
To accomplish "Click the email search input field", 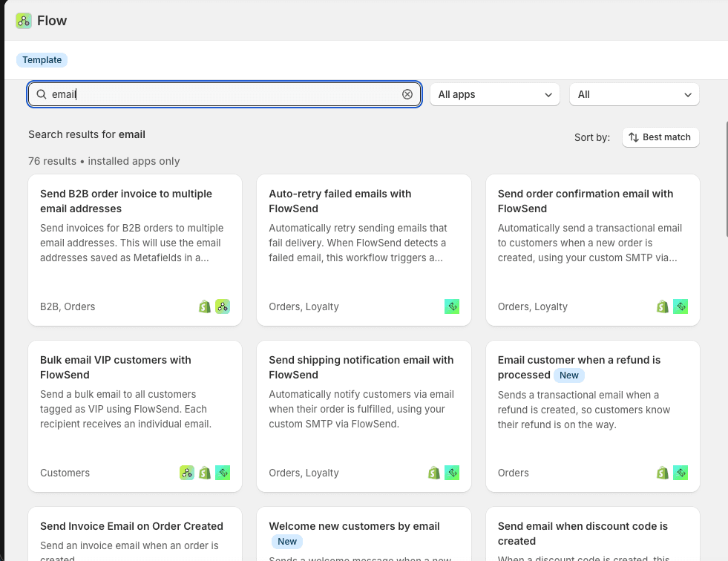I will coord(224,94).
